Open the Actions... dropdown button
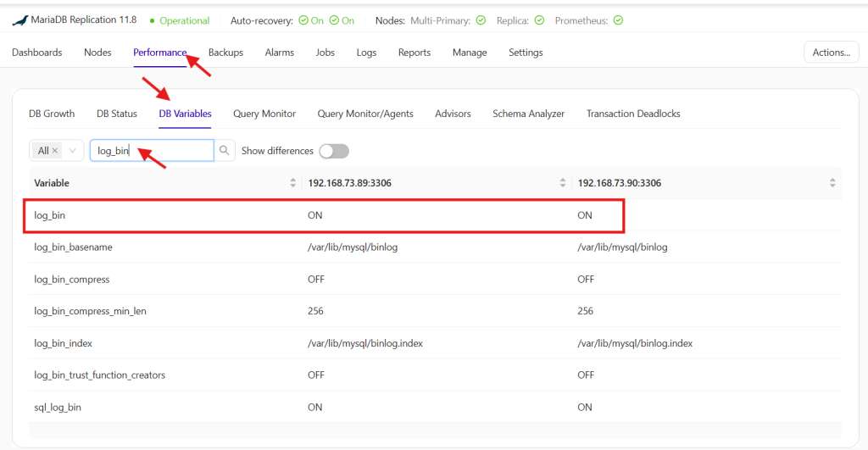The width and height of the screenshot is (868, 450). (831, 53)
